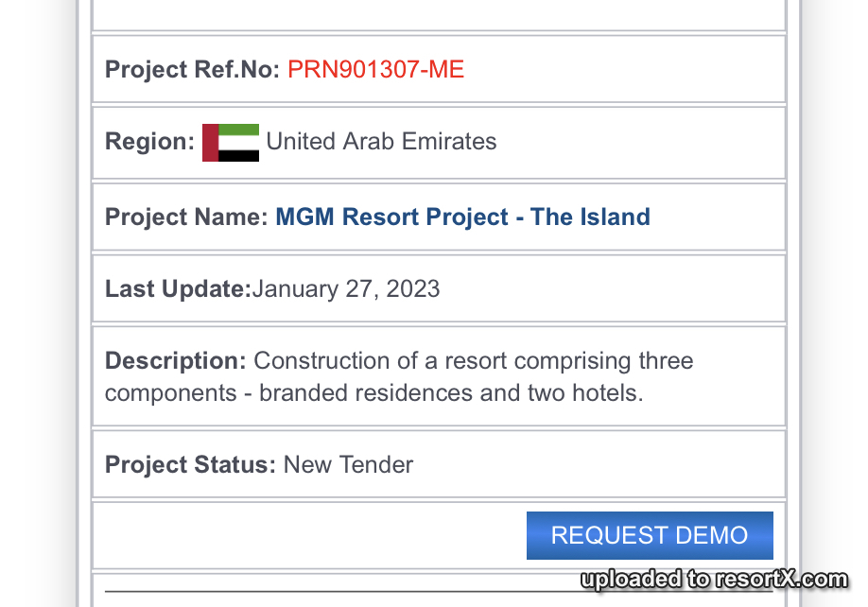Image resolution: width=868 pixels, height=607 pixels.
Task: Click the blank area left of REQUEST DEMO
Action: 310,535
